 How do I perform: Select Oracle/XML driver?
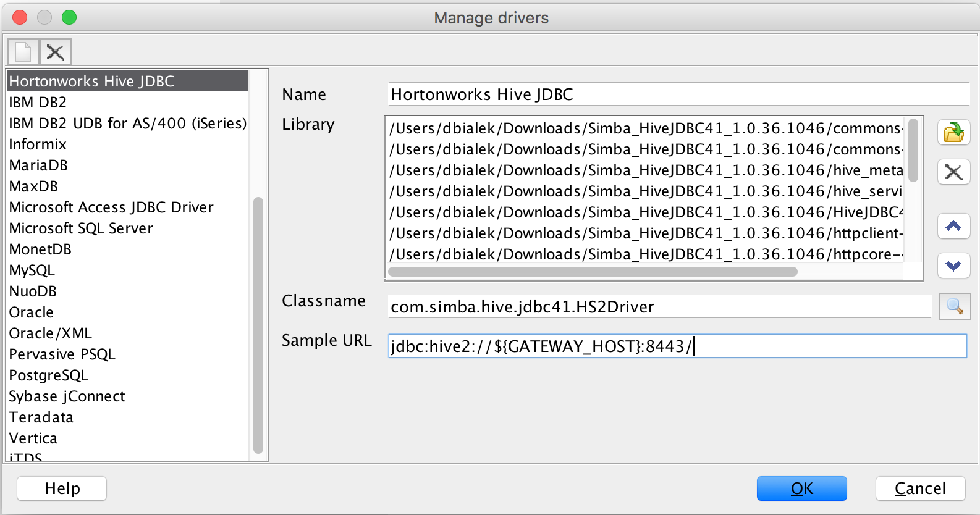click(128, 333)
